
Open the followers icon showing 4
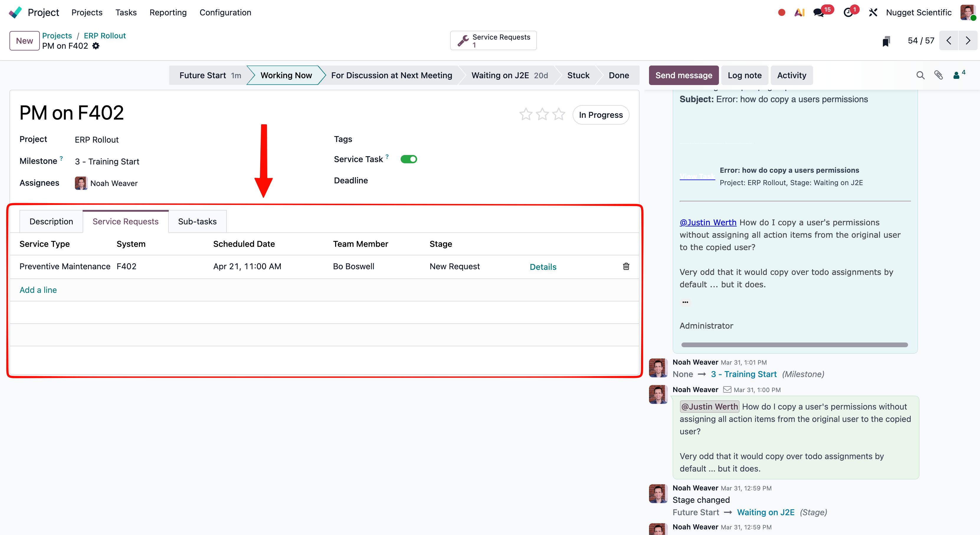958,75
